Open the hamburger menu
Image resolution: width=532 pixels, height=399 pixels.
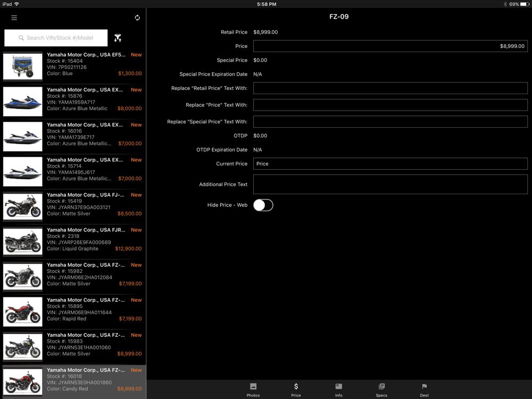click(x=14, y=18)
